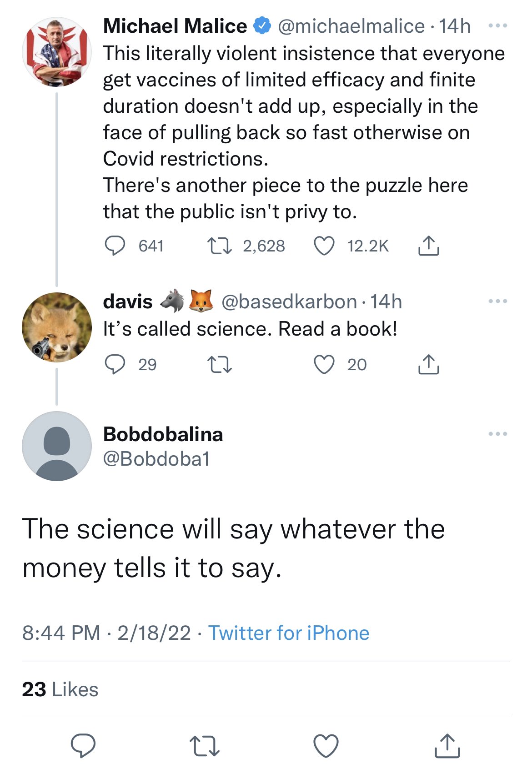Share davis's tweet
This screenshot has height=784, width=532.
[x=428, y=364]
